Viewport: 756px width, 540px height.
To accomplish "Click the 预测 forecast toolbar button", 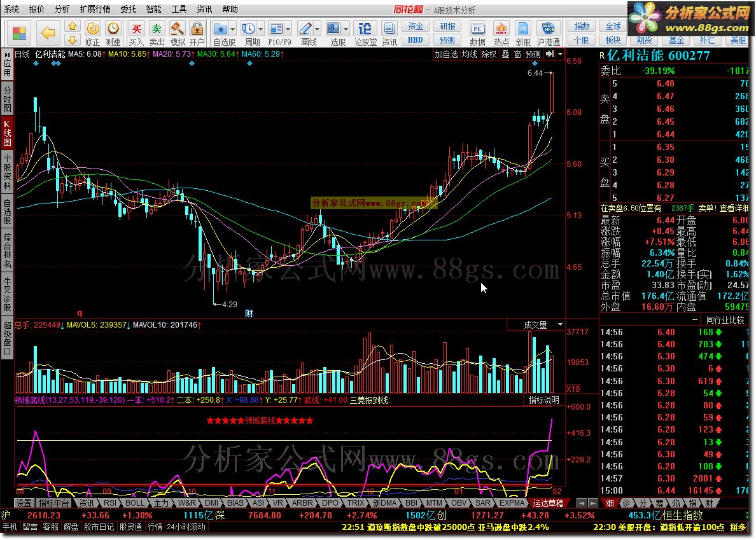I will pyautogui.click(x=447, y=40).
